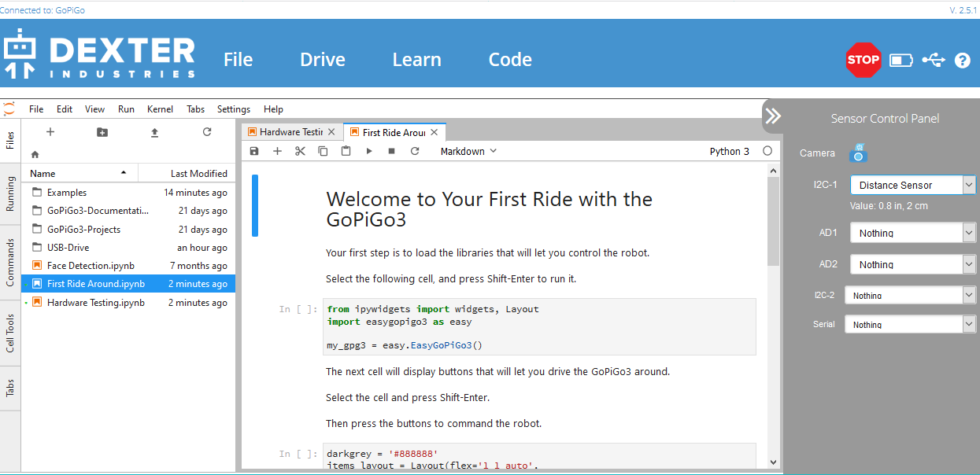
Task: Open the Files sidebar tab
Action: (x=10, y=141)
